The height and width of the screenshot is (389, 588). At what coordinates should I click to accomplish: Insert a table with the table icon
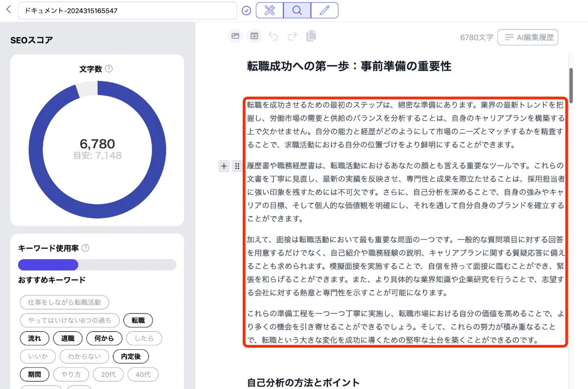point(254,36)
